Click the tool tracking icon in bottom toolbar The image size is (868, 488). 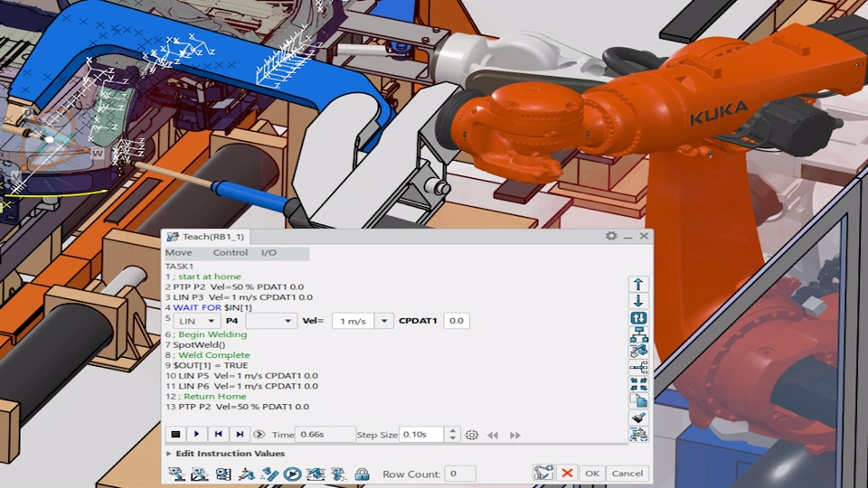pyautogui.click(x=269, y=474)
